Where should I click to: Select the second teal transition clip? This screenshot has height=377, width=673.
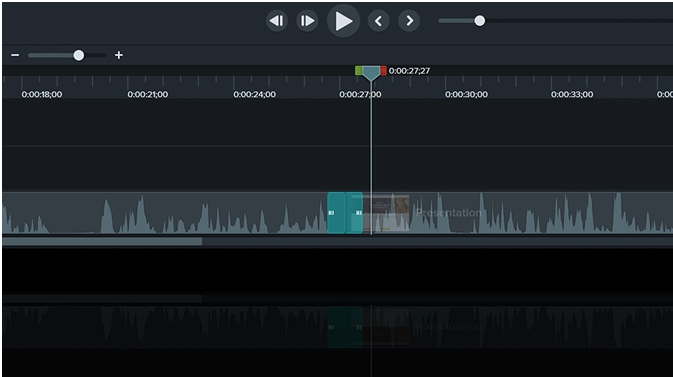(354, 213)
